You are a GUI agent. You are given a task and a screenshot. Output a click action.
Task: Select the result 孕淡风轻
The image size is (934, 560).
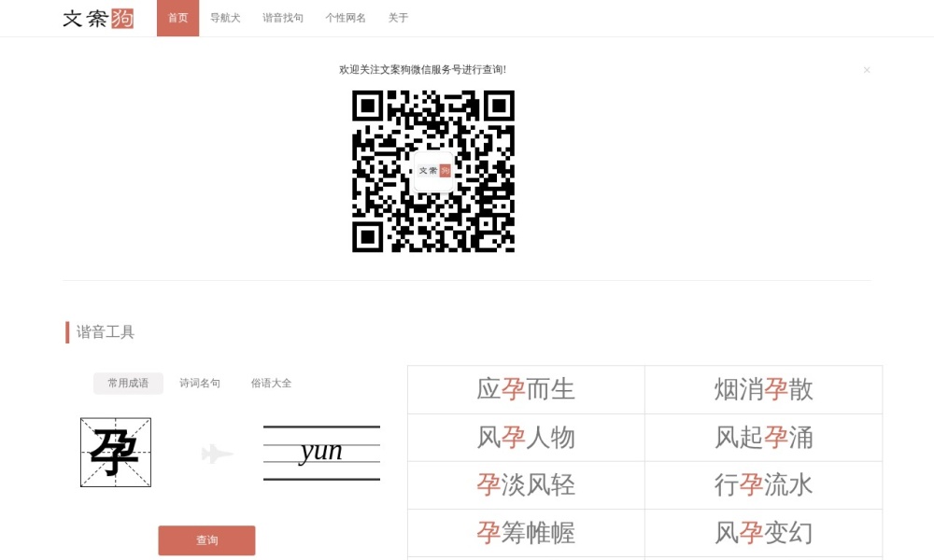pos(526,485)
